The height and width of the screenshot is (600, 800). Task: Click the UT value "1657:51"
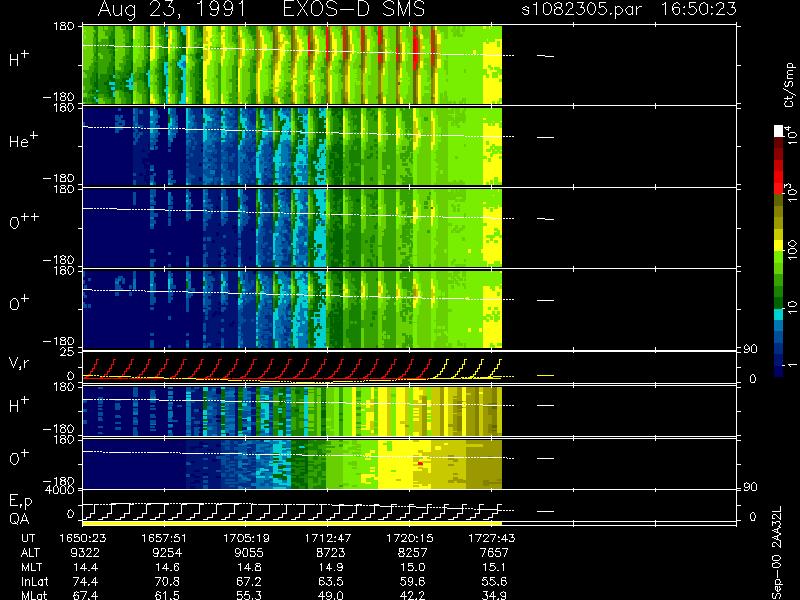pos(164,538)
